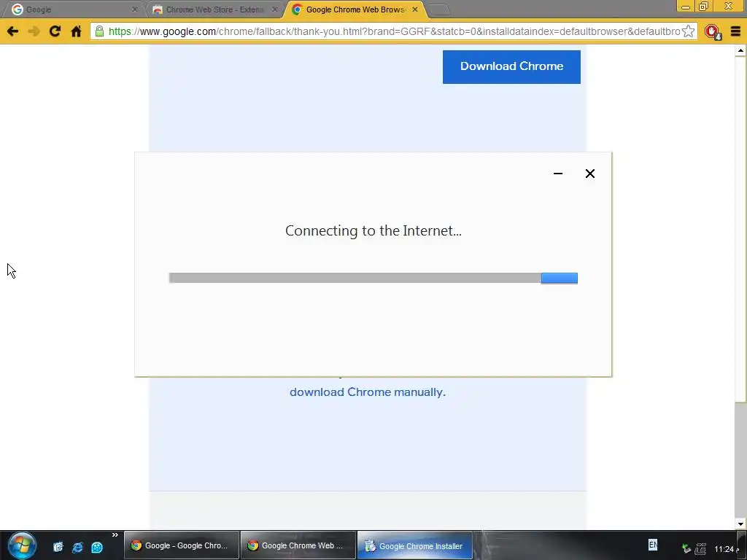Screen dimensions: 747x560
Task: Click the green padlock in the address bar
Action: tap(99, 31)
